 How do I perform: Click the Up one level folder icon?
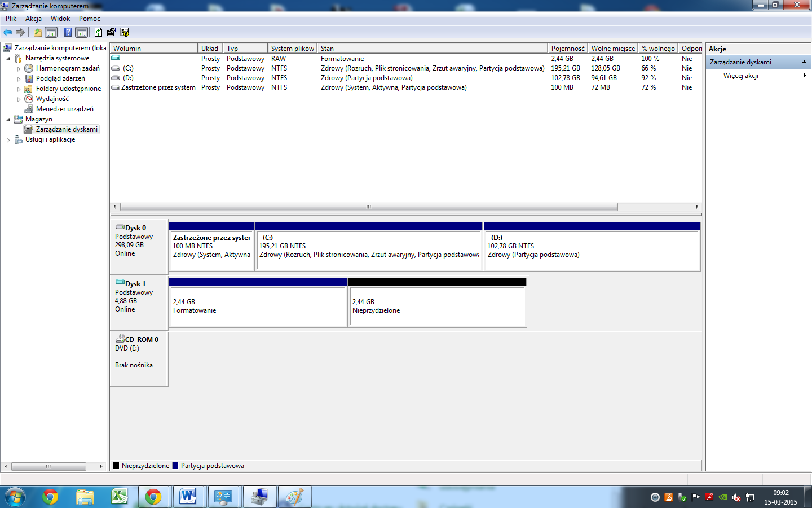(37, 32)
